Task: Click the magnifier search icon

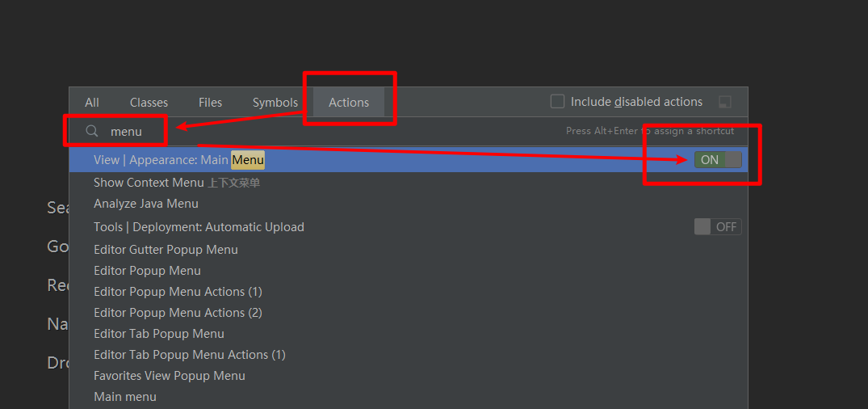Action: click(92, 131)
